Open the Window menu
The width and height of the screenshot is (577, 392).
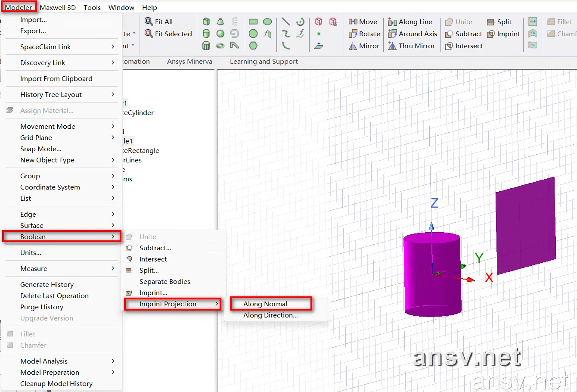121,7
